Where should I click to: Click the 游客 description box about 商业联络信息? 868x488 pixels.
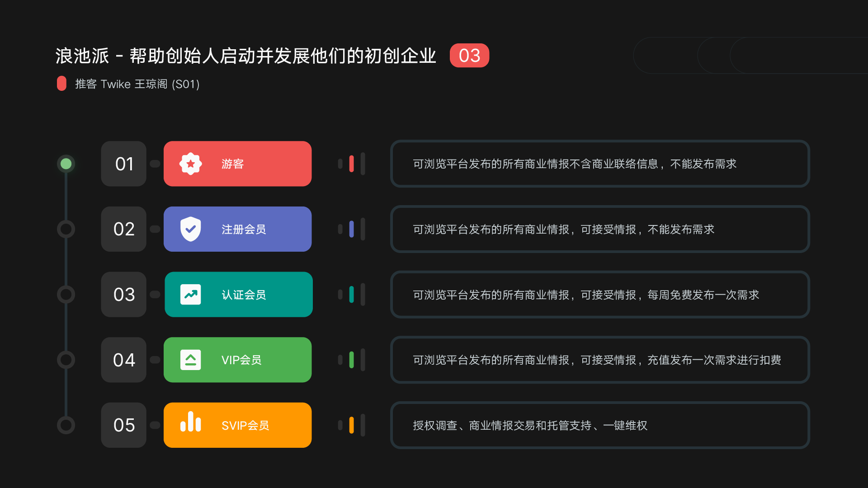pos(599,164)
